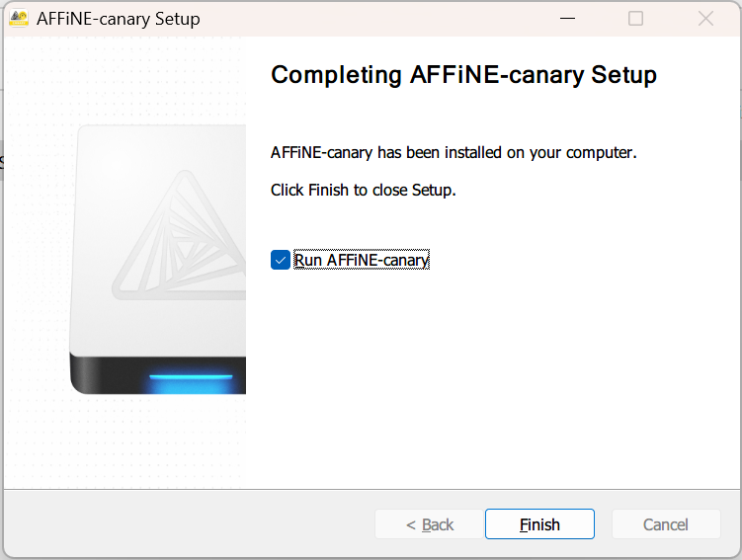This screenshot has height=560, width=742.
Task: Go back with the Back button
Action: point(429,524)
